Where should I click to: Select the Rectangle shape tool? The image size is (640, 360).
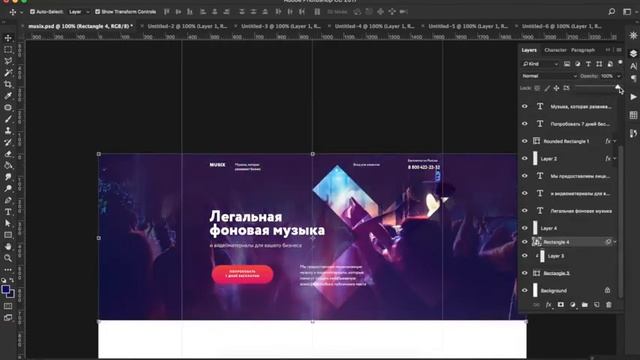[x=8, y=235]
